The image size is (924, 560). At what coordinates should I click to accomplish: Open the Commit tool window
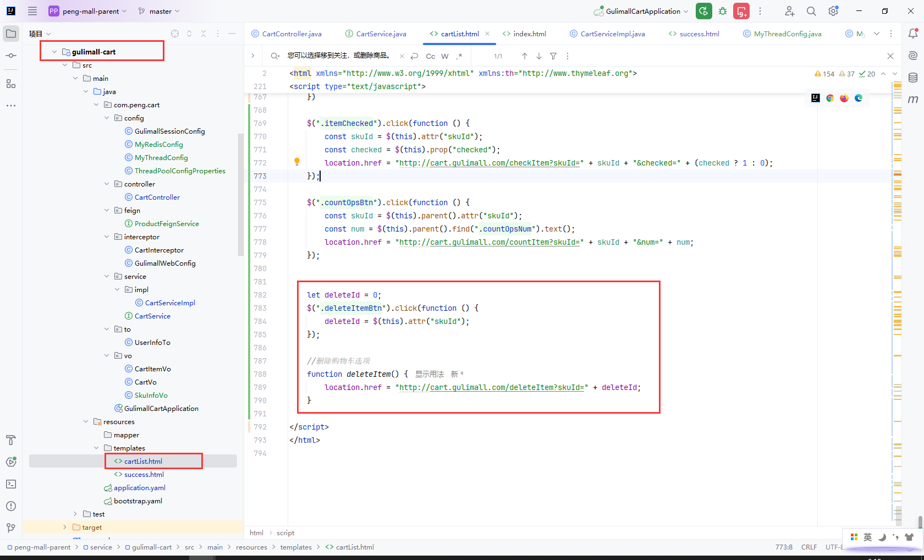pyautogui.click(x=11, y=56)
